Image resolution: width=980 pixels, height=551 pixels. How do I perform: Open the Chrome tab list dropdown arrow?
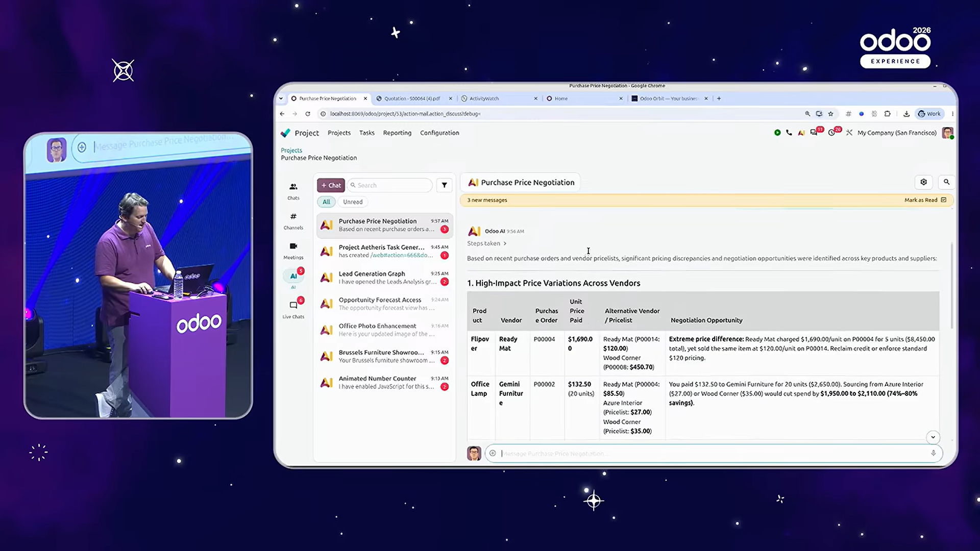coord(281,98)
